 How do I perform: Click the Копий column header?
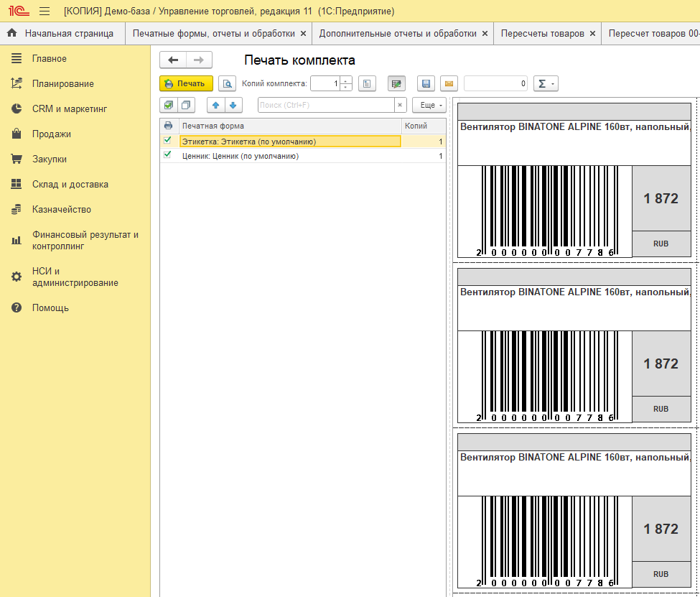(424, 126)
